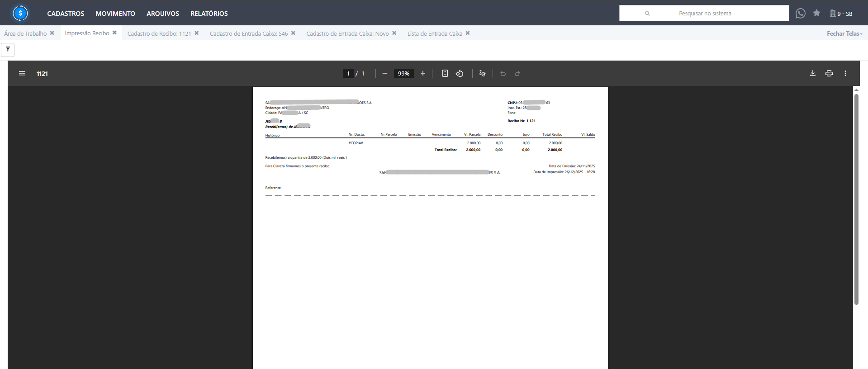This screenshot has width=868, height=369.
Task: Open the 9 - SB company selector
Action: click(841, 14)
